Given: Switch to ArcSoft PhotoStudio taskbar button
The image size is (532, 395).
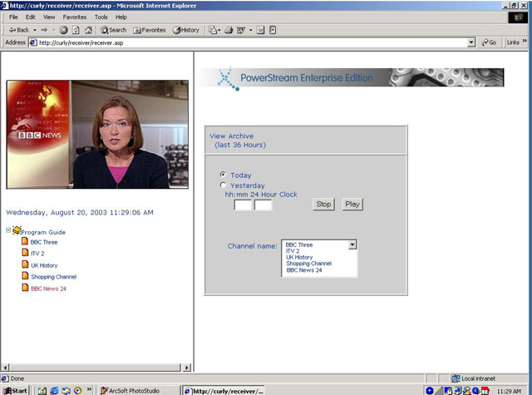Looking at the screenshot, I should [x=139, y=391].
